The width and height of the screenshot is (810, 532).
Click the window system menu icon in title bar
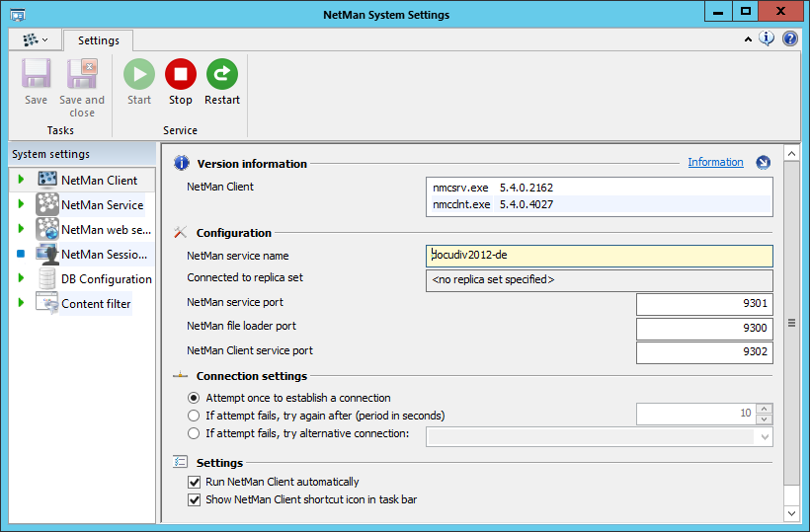[18, 15]
